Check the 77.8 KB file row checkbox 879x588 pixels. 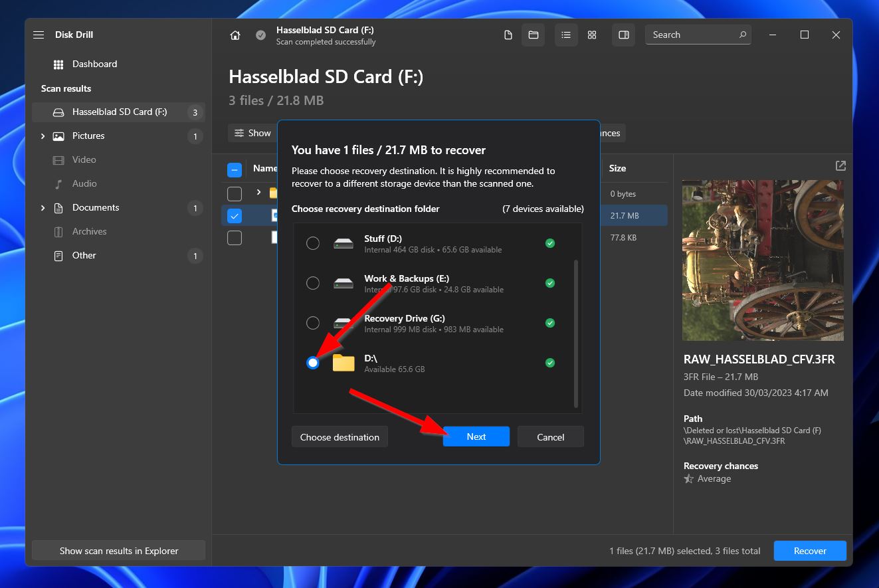tap(235, 238)
